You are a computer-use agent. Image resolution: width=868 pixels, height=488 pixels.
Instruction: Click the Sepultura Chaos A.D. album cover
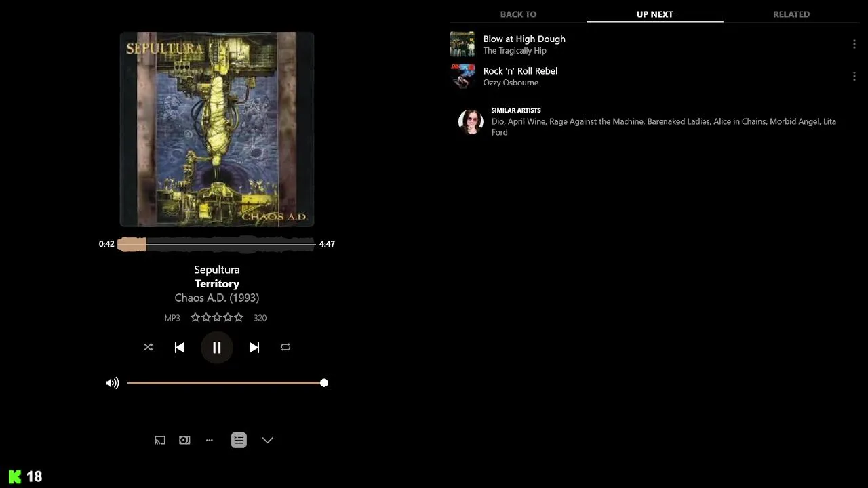coord(217,129)
